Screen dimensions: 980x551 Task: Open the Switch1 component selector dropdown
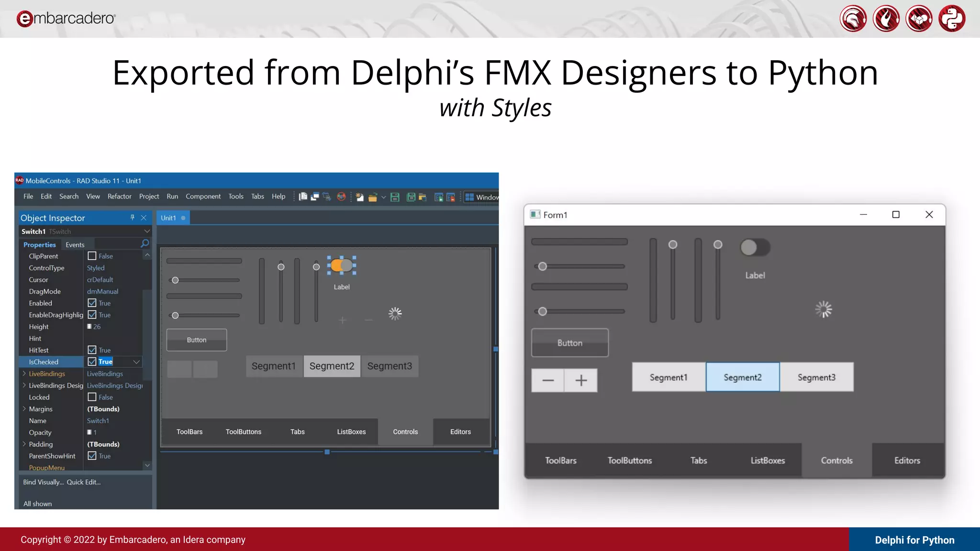click(146, 231)
